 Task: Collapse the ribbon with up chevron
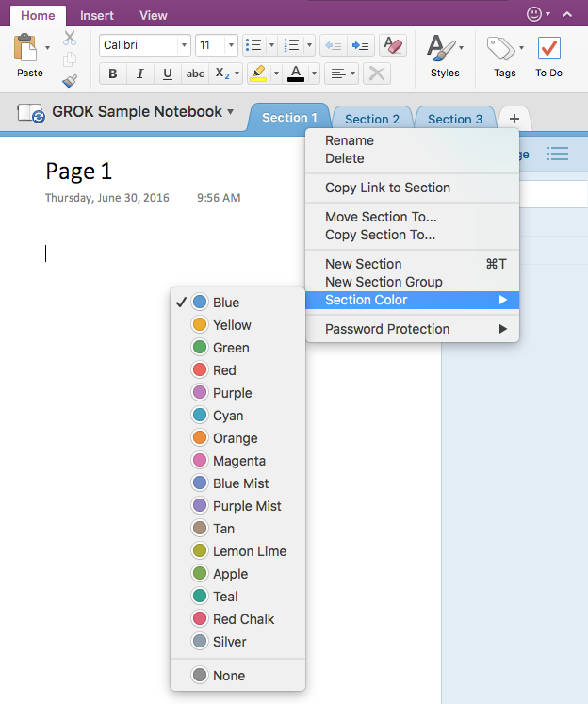click(567, 14)
